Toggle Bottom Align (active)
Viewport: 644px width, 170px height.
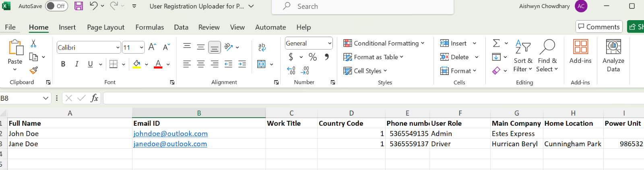[215, 48]
